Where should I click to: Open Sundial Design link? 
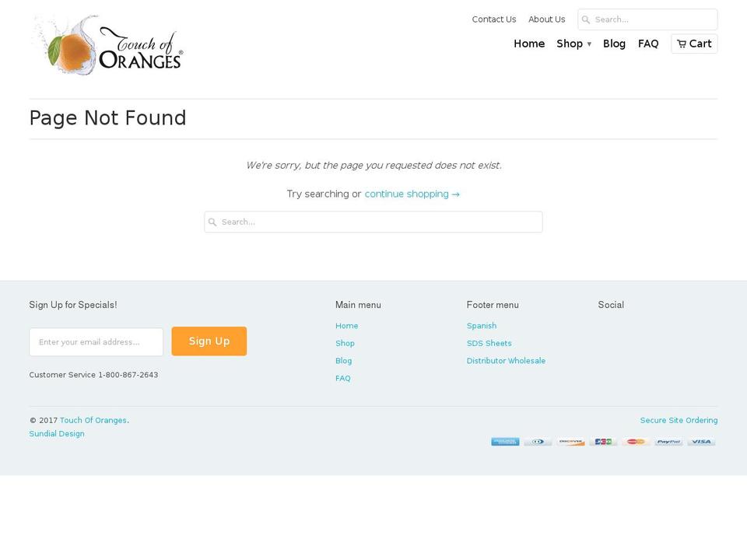click(57, 434)
